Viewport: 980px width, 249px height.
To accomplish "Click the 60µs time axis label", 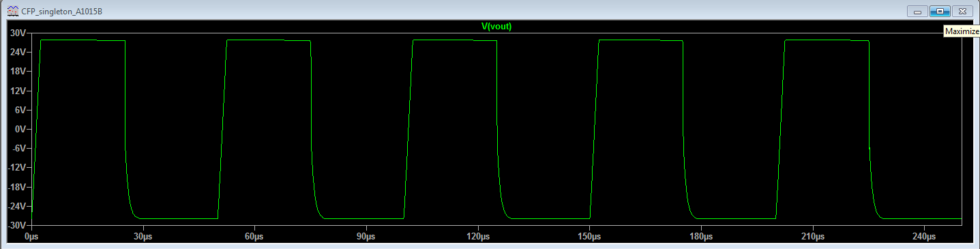I will coord(254,236).
